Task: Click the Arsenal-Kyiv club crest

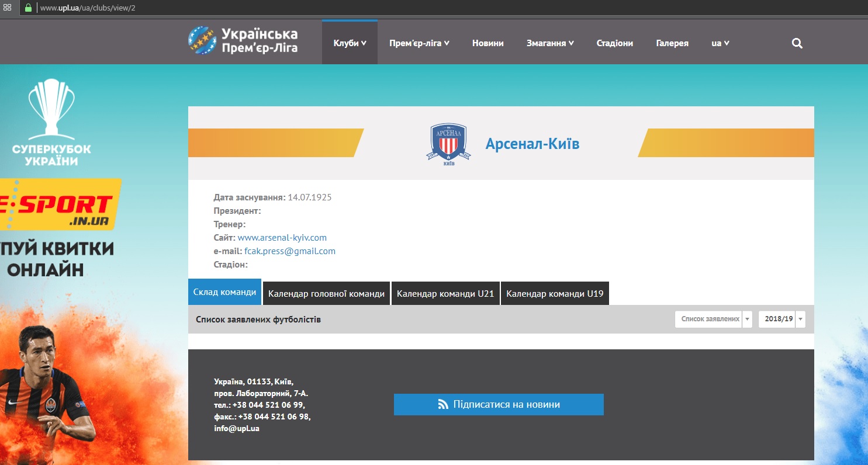Action: [x=448, y=144]
